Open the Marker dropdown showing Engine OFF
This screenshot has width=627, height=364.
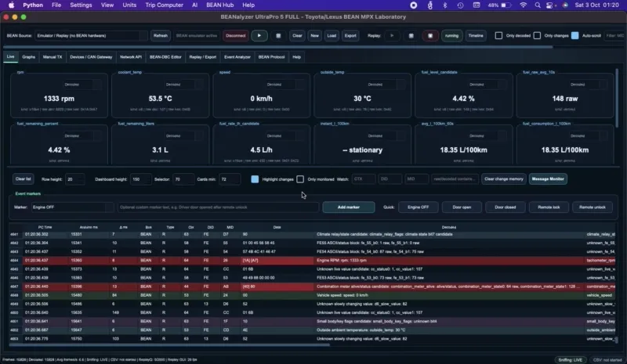(x=72, y=207)
